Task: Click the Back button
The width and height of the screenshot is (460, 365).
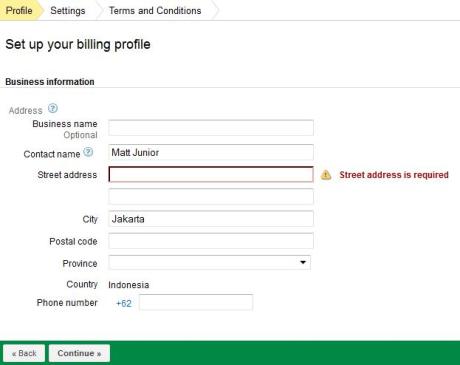Action: 24,353
